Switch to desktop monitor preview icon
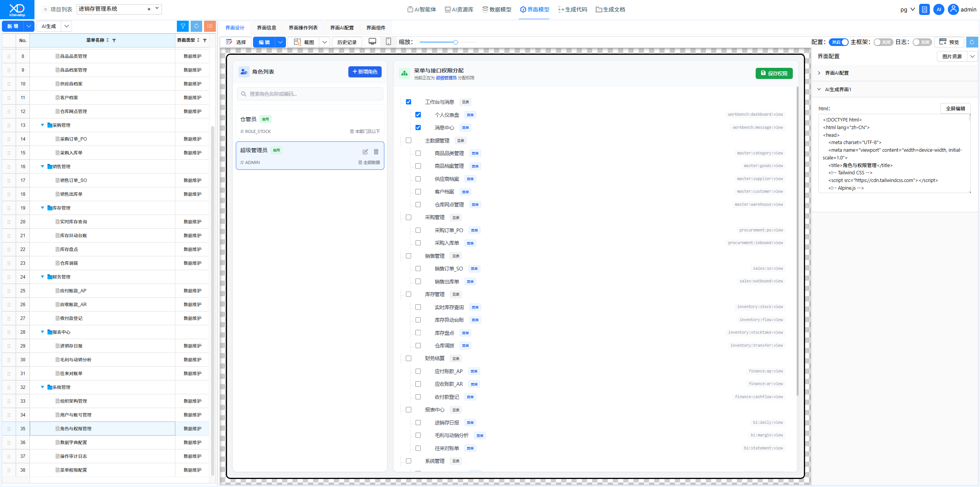The width and height of the screenshot is (980, 487). click(372, 42)
